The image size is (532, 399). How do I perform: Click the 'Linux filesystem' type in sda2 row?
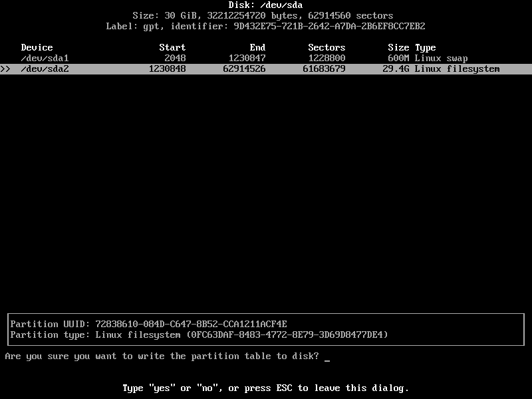click(457, 69)
